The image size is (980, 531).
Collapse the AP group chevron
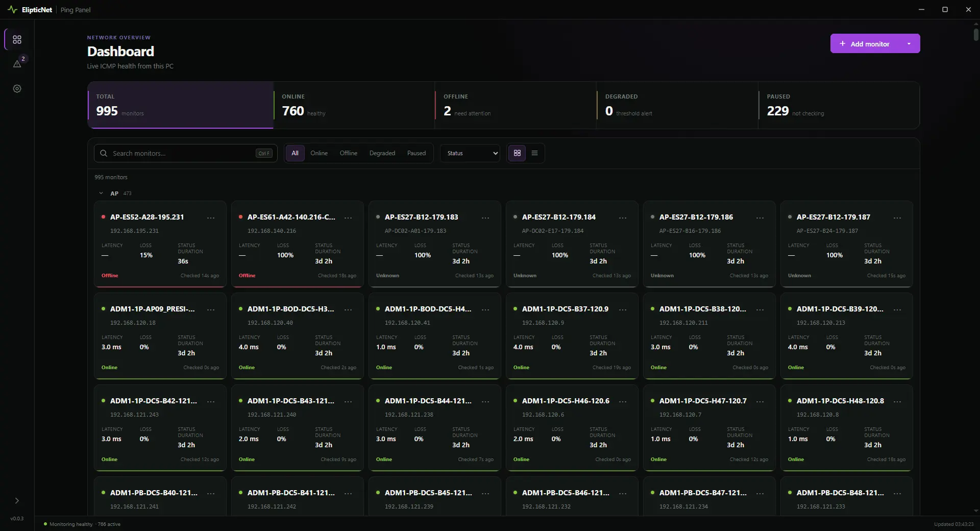101,194
